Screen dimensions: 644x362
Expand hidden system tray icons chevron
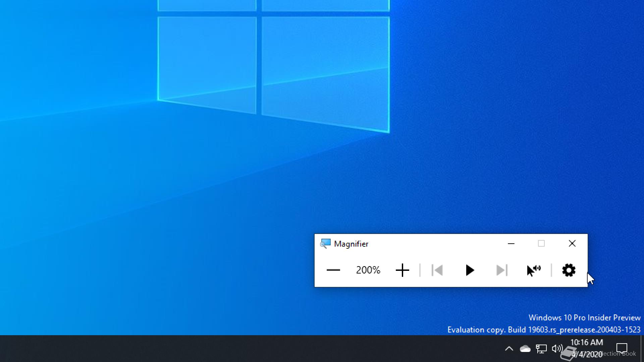pos(509,349)
